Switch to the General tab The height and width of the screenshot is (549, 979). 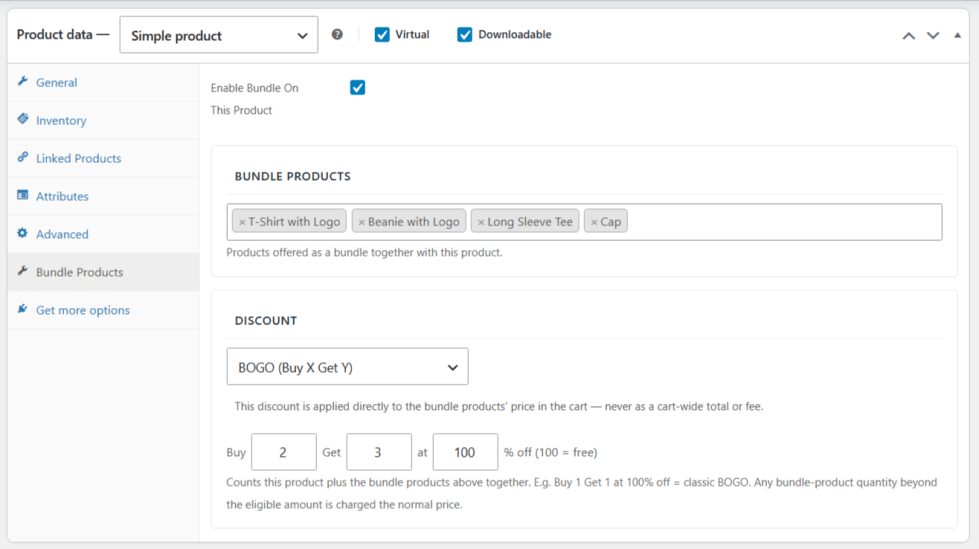pyautogui.click(x=104, y=82)
